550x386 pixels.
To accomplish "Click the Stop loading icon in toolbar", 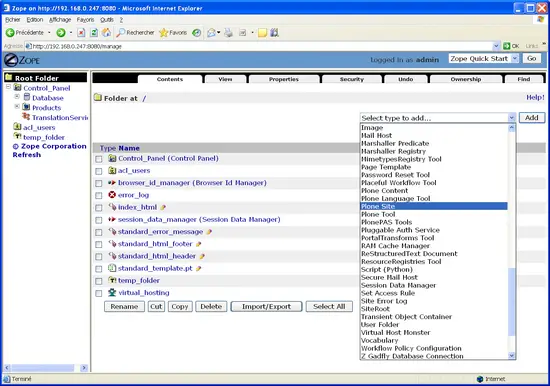I will (81, 33).
